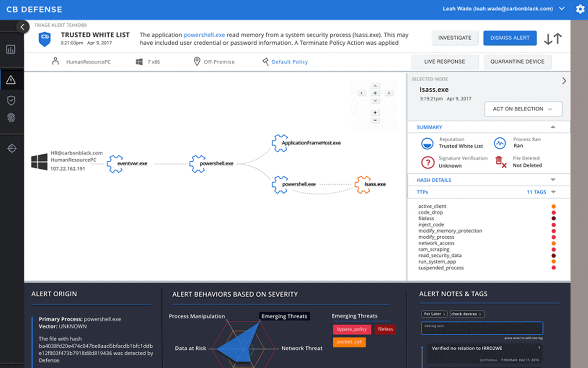Click the Quarantine Device button

[518, 62]
